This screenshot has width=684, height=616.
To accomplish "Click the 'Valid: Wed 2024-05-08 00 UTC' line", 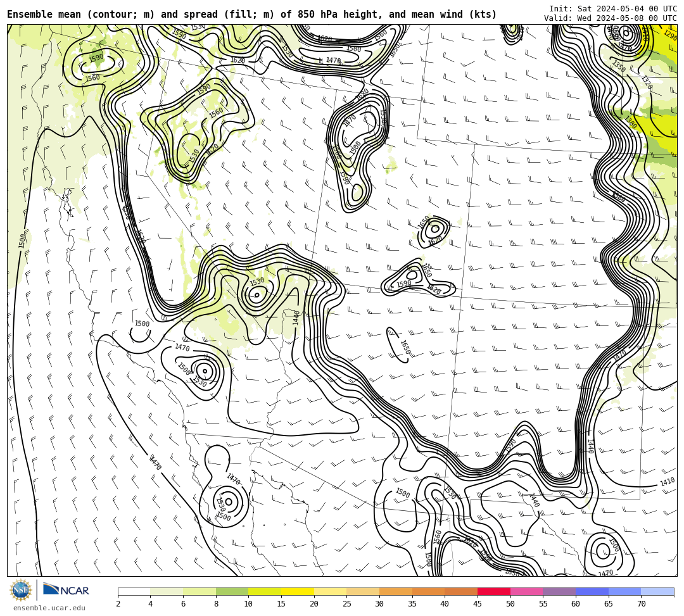I will click(x=611, y=18).
